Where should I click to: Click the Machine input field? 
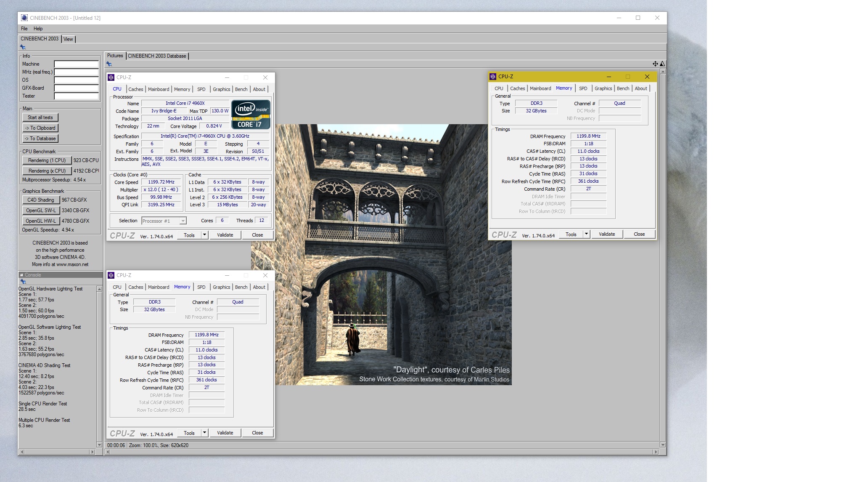pyautogui.click(x=76, y=64)
